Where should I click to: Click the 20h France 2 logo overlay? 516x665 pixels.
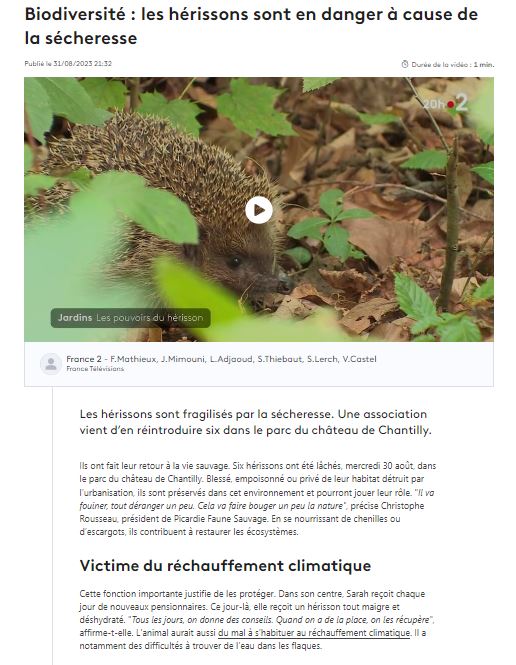pos(445,103)
